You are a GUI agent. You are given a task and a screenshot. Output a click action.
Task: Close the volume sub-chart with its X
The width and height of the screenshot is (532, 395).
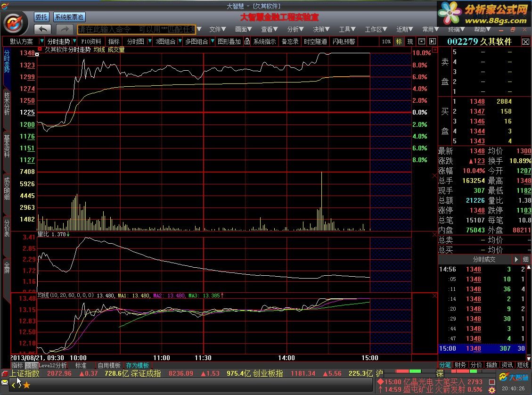pos(434,176)
